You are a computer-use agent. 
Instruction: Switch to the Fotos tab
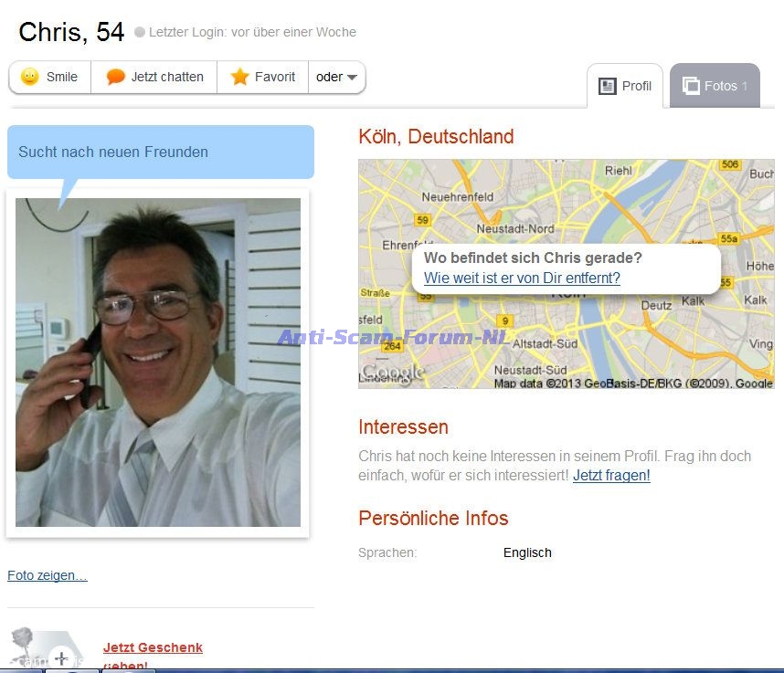pyautogui.click(x=715, y=86)
